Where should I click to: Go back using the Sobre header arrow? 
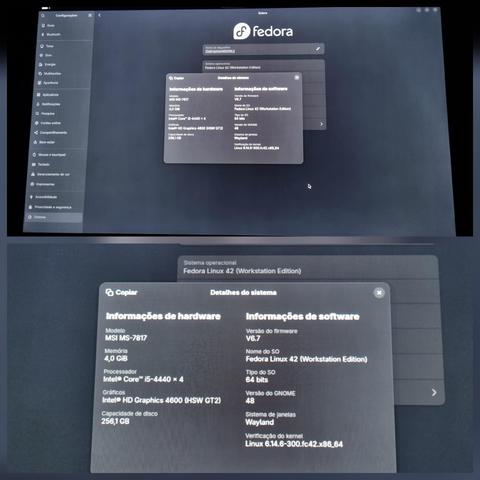pyautogui.click(x=99, y=15)
